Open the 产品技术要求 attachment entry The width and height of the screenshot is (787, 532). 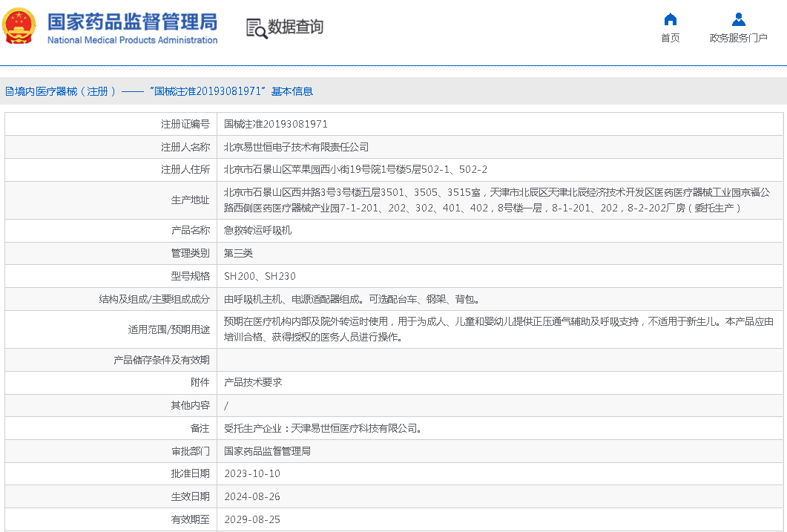pyautogui.click(x=253, y=382)
